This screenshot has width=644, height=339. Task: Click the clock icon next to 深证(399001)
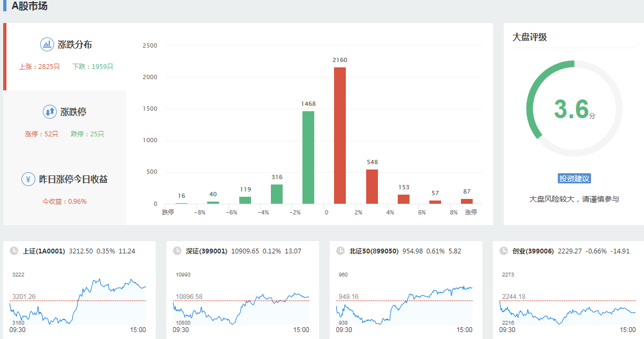pyautogui.click(x=176, y=251)
